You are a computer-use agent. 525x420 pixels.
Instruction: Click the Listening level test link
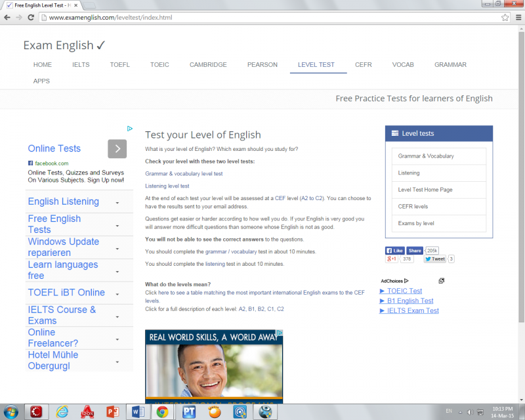pyautogui.click(x=167, y=186)
